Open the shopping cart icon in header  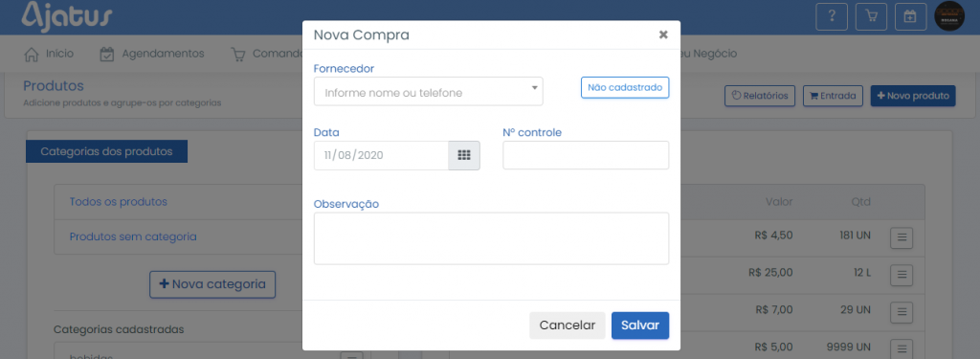coord(871,17)
